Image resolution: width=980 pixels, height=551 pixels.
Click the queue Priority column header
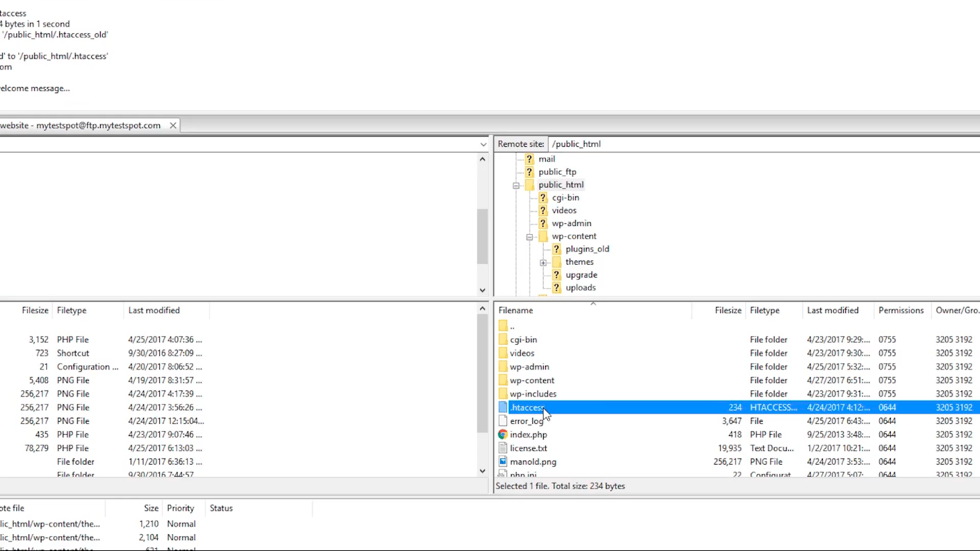click(x=184, y=508)
